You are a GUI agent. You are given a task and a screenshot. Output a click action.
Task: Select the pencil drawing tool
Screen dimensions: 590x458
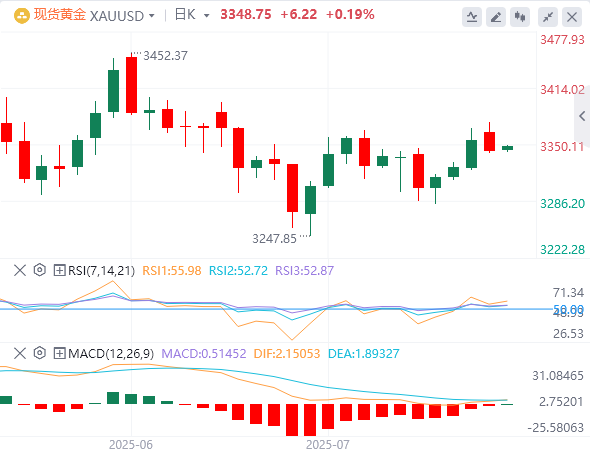pos(496,17)
